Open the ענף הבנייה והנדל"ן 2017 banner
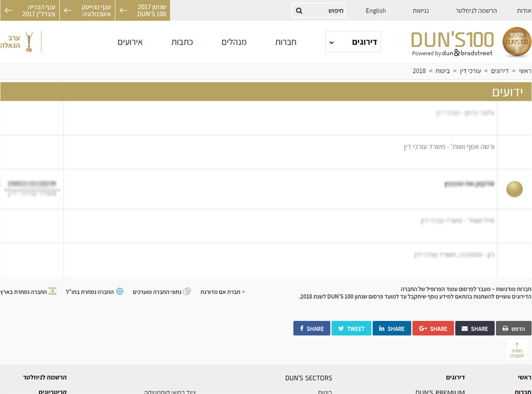The height and width of the screenshot is (394, 532). pos(30,11)
